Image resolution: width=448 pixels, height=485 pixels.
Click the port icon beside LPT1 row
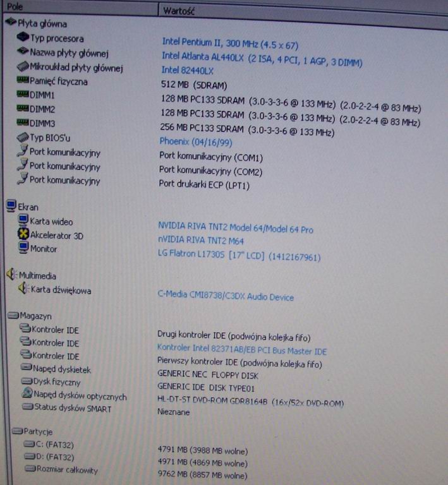[x=23, y=179]
